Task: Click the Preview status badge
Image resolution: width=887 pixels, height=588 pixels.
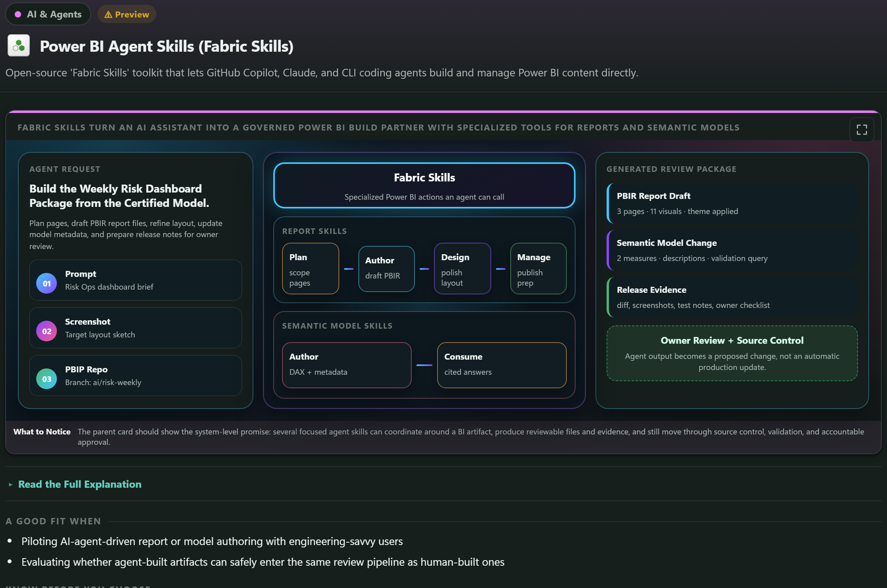Action: pos(126,14)
